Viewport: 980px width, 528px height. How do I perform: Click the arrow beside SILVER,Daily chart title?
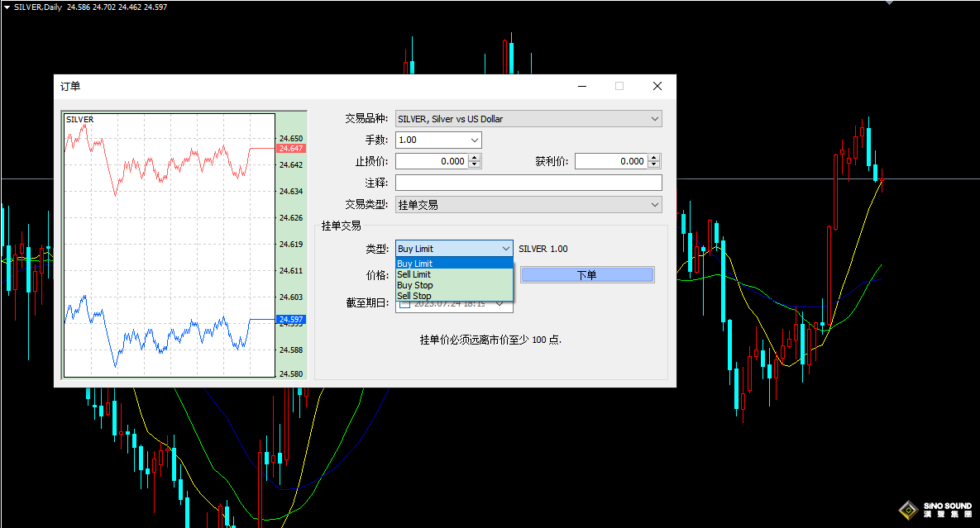7,7
